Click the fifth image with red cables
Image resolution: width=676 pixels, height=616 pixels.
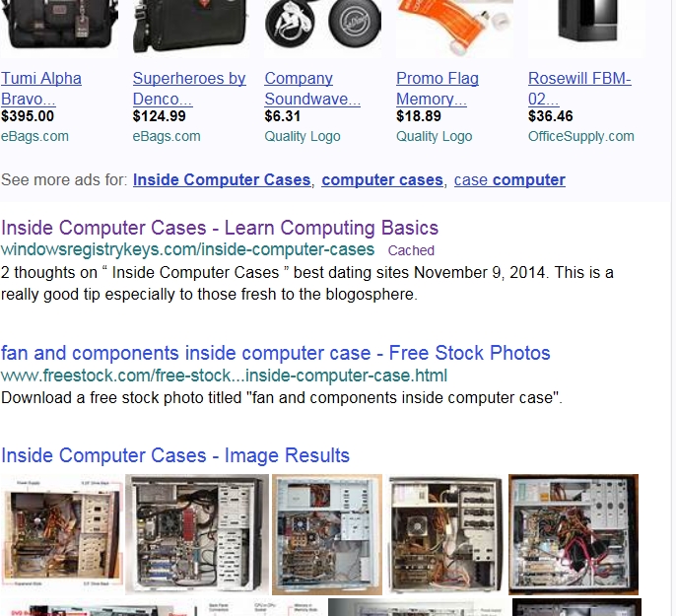tap(574, 534)
